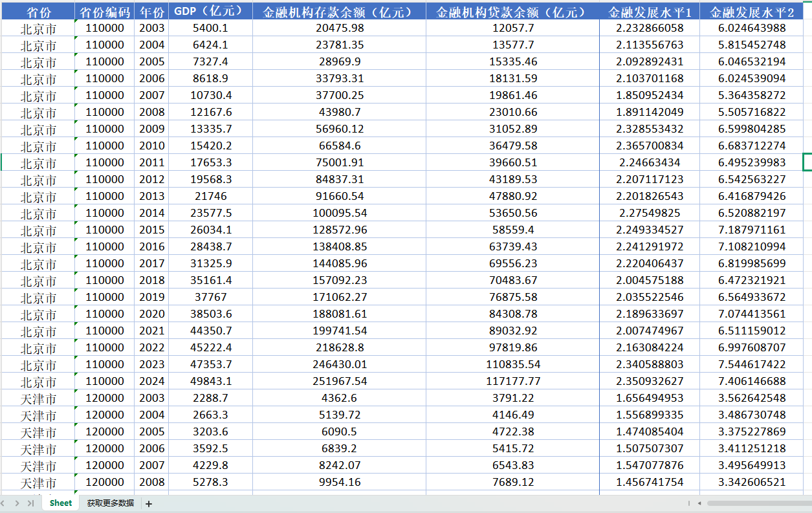Click loan cell with value 84308.78
812x513 pixels.
coord(512,314)
